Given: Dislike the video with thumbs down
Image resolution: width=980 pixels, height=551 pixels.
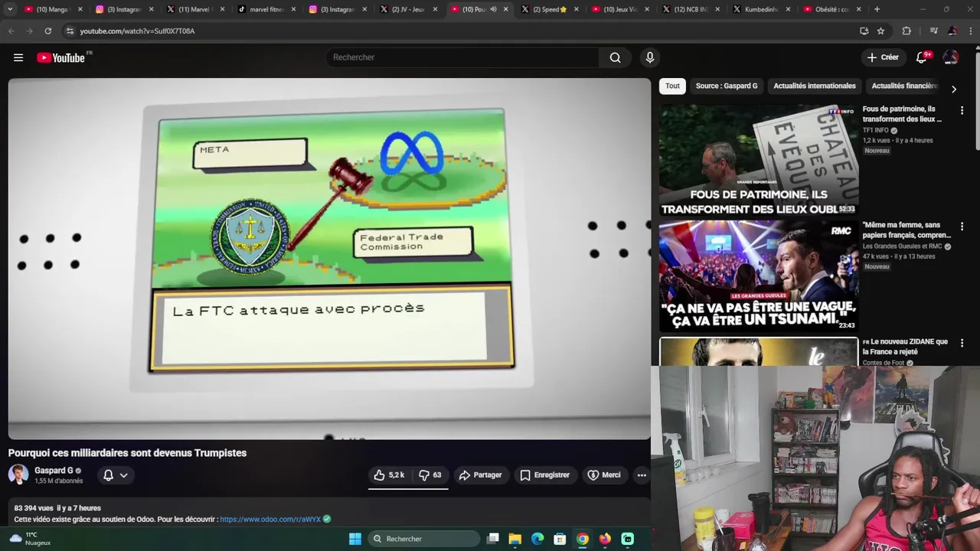Looking at the screenshot, I should tap(430, 475).
